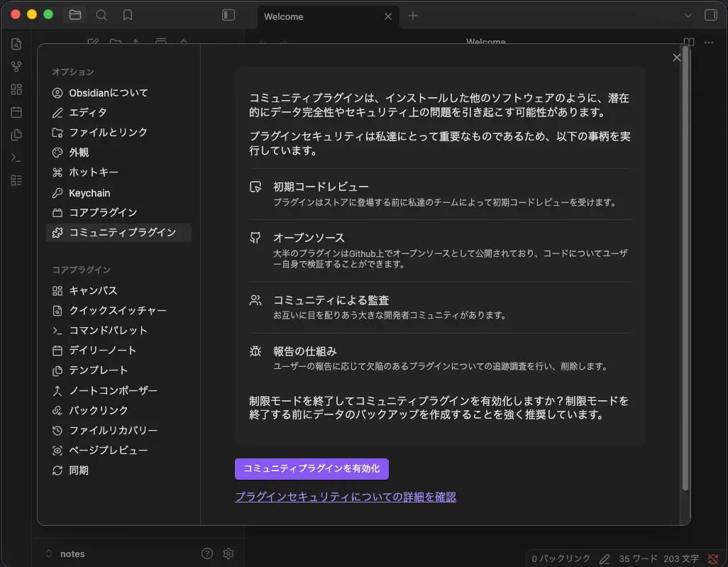Open tab list dropdown chevron

(688, 16)
